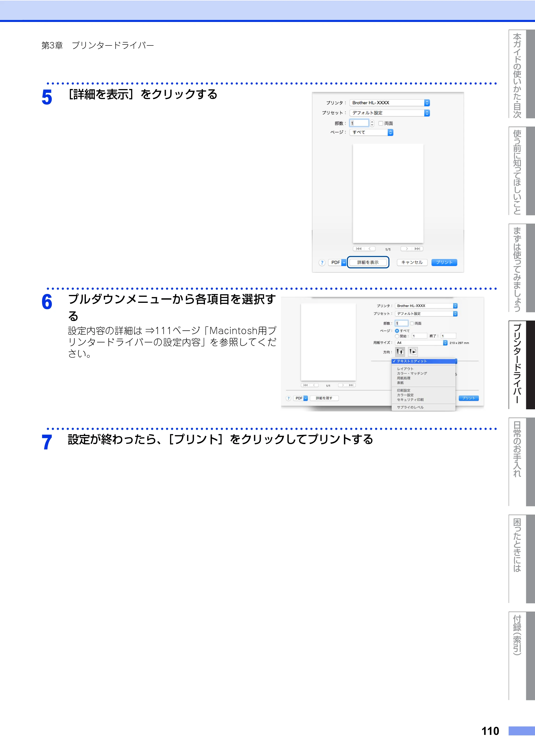Open the 用紙サイズ A4 dropdown
Viewport: 535px width, 756px height.
coord(421,343)
